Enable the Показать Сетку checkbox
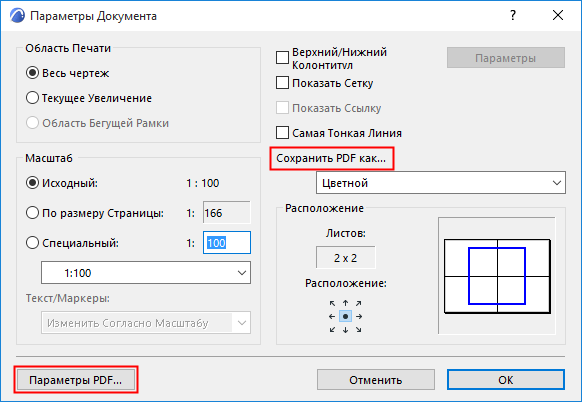582x402 pixels. coord(282,83)
